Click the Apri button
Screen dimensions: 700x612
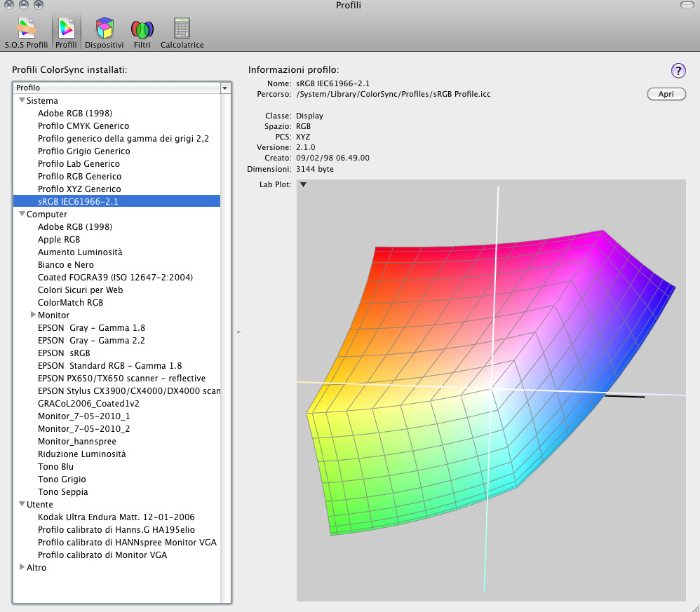coord(666,94)
